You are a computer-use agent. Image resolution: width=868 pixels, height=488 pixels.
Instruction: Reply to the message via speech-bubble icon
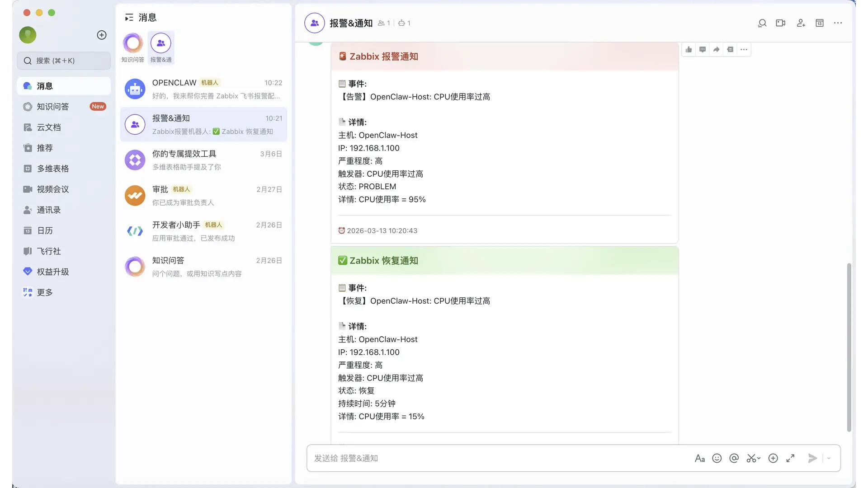point(703,50)
